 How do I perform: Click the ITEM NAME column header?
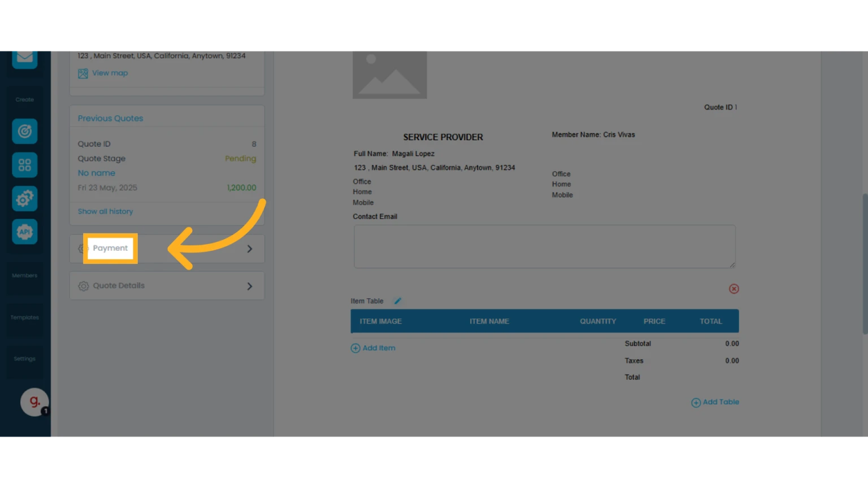click(x=489, y=321)
